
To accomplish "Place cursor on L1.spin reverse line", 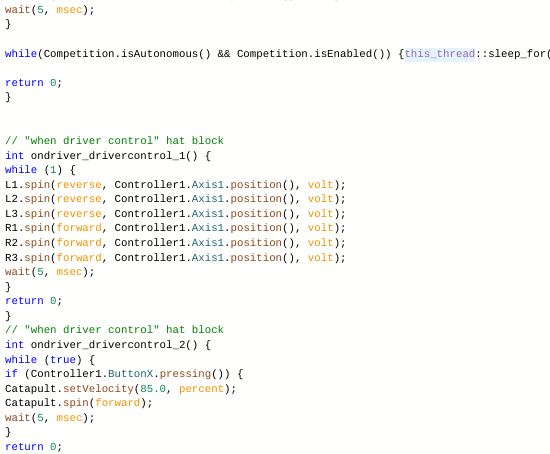I will (x=175, y=185).
